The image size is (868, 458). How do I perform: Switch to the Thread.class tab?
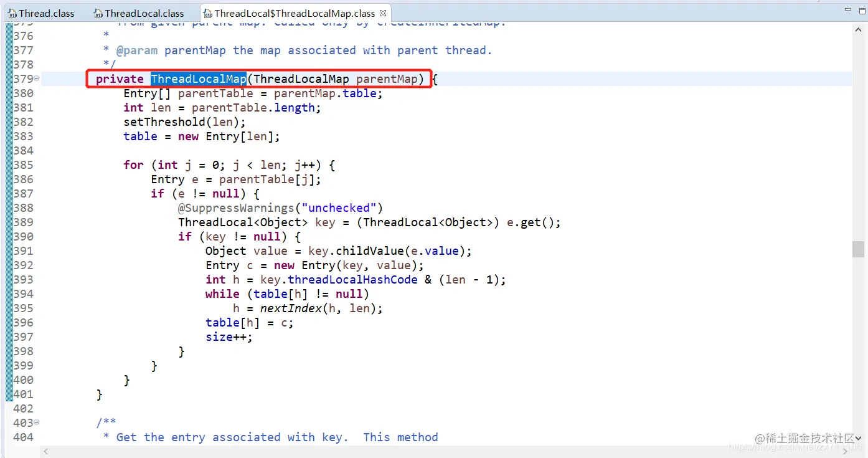(x=42, y=13)
